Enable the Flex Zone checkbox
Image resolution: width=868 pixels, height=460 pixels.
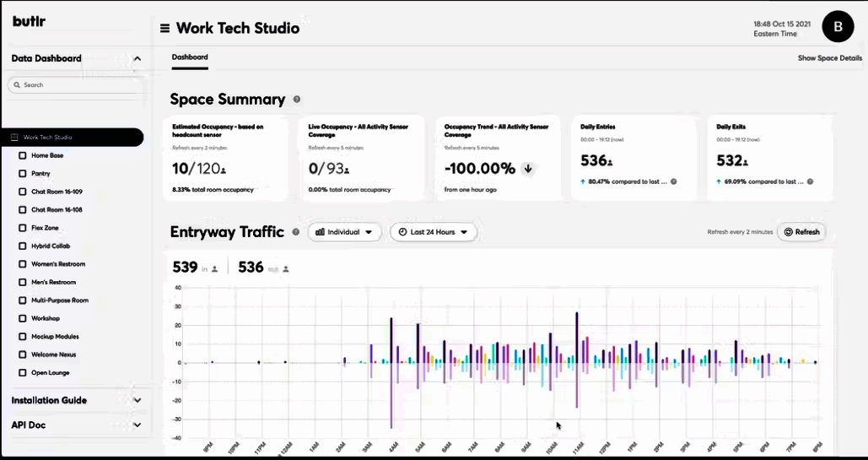pyautogui.click(x=23, y=228)
